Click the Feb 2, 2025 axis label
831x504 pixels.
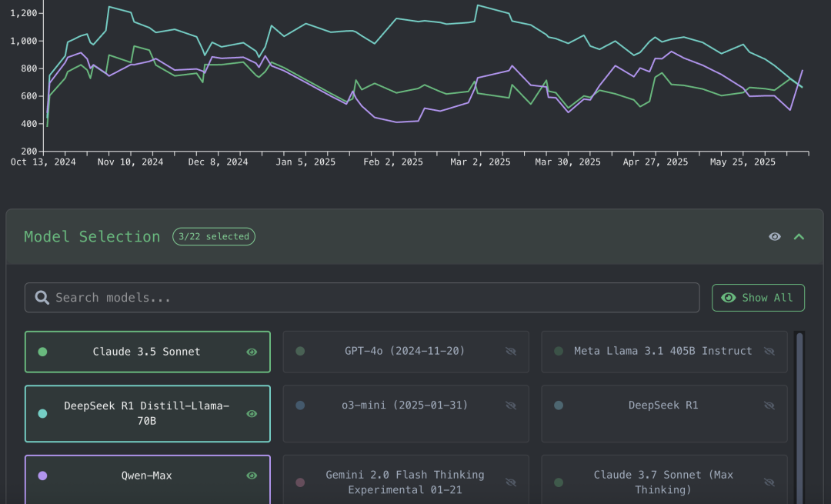pyautogui.click(x=392, y=162)
